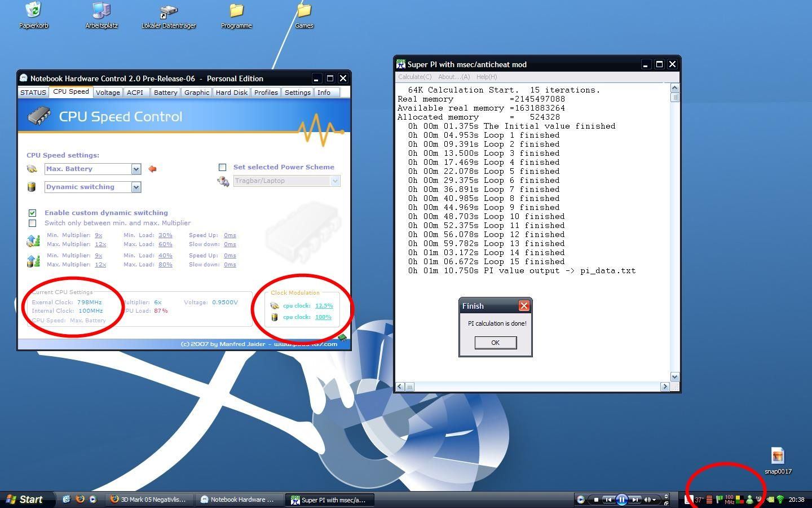Click OK in the Finish dialog

tap(495, 343)
